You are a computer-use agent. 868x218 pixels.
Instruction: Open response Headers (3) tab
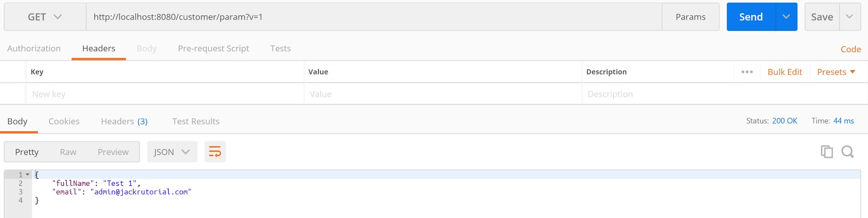tap(124, 121)
